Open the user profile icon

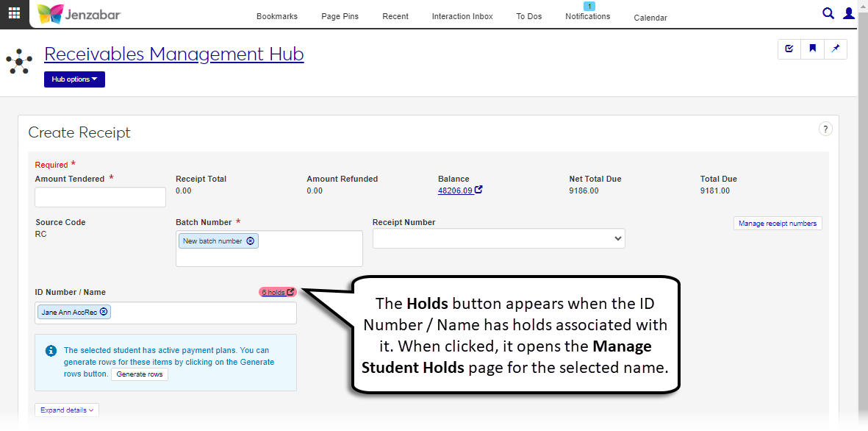point(849,13)
